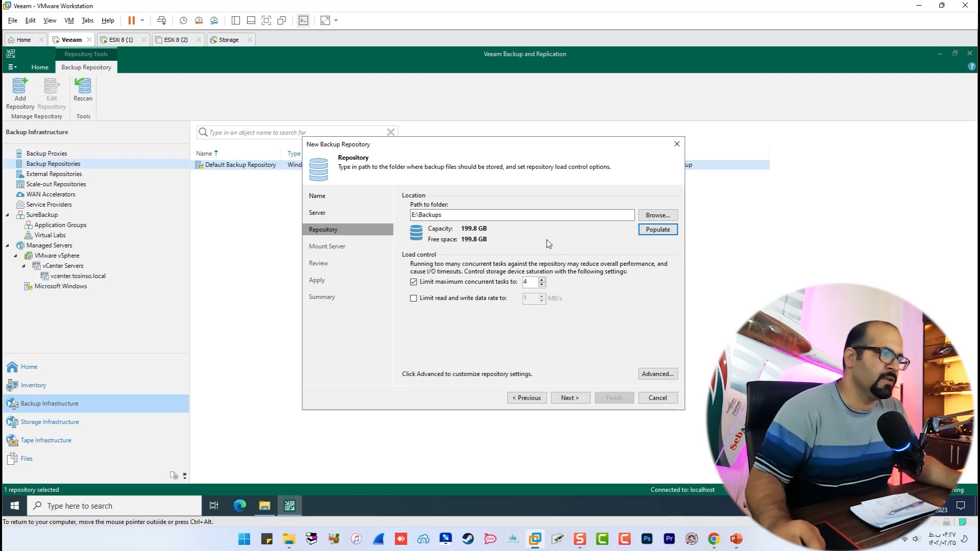Switch to the Veeam Home ribbon tab

pyautogui.click(x=40, y=67)
